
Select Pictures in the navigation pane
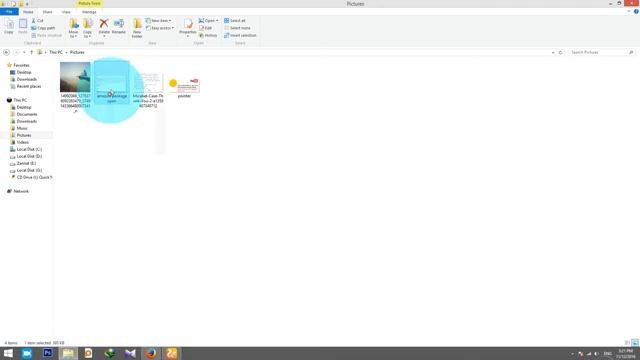pos(24,135)
